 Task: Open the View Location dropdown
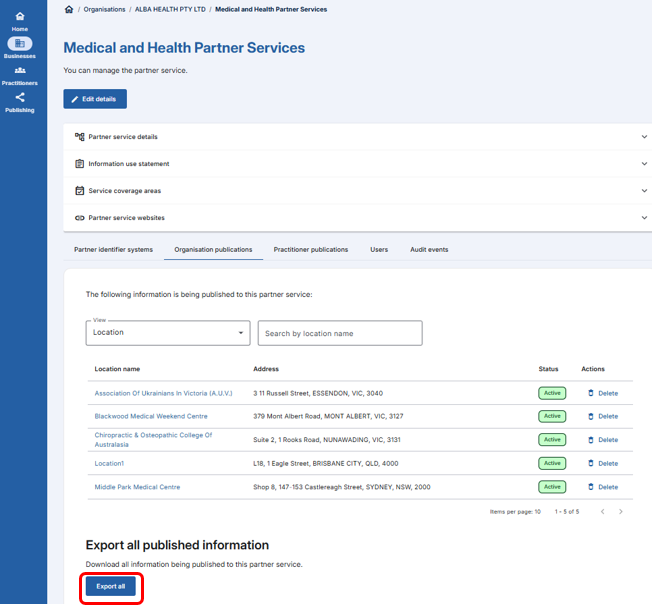click(167, 333)
